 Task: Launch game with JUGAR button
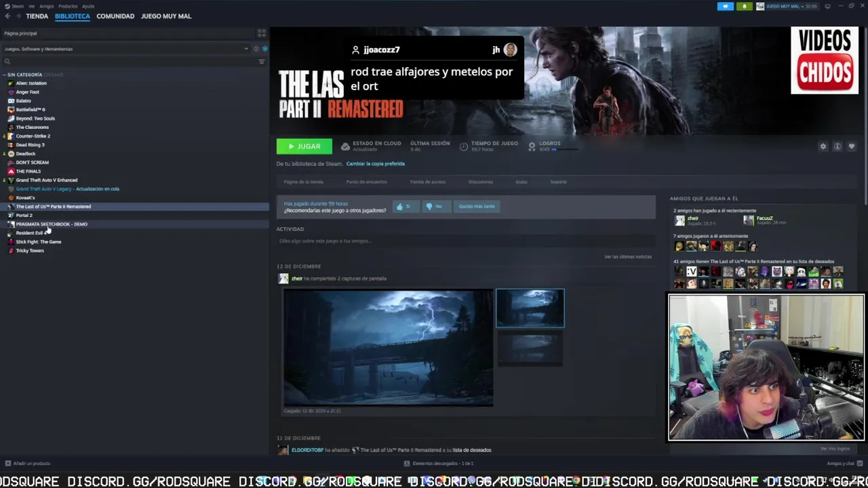[x=304, y=146]
